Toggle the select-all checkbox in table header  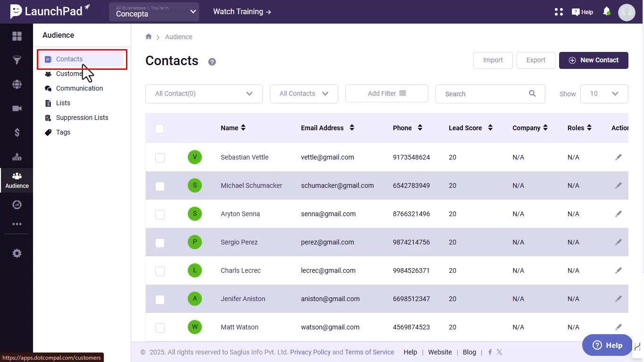[159, 128]
